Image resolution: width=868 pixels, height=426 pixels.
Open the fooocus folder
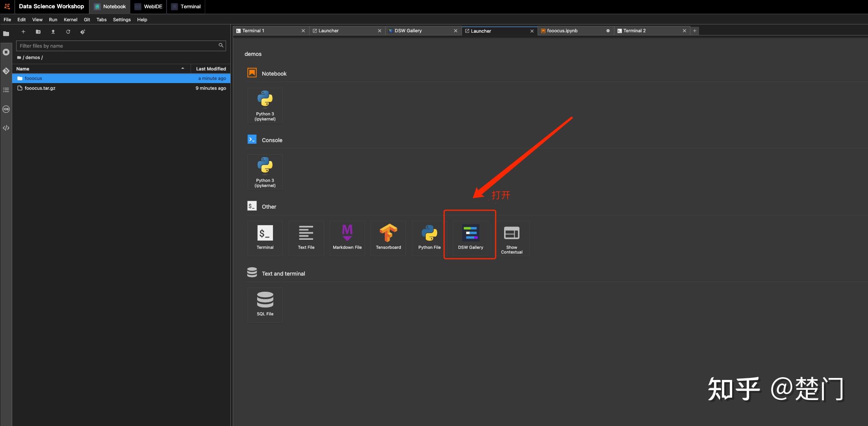click(x=33, y=78)
